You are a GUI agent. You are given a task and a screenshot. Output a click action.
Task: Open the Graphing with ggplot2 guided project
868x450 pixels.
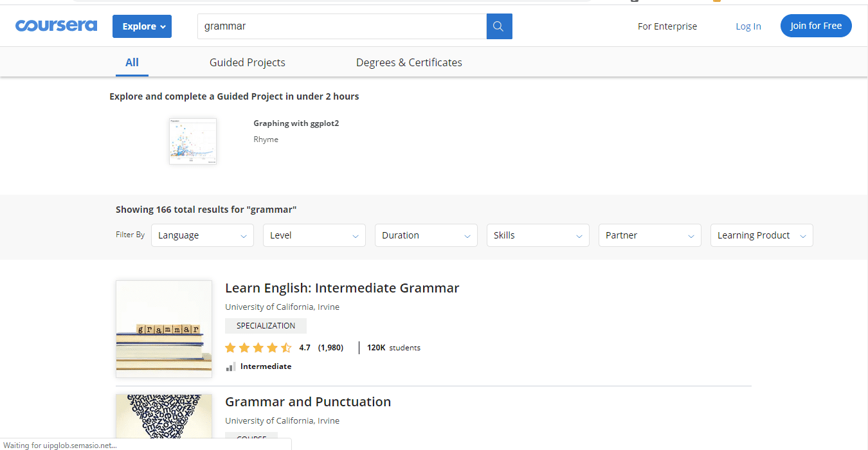[296, 123]
